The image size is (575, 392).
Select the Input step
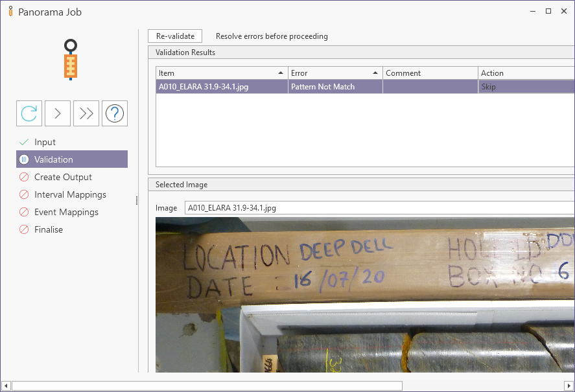click(45, 142)
